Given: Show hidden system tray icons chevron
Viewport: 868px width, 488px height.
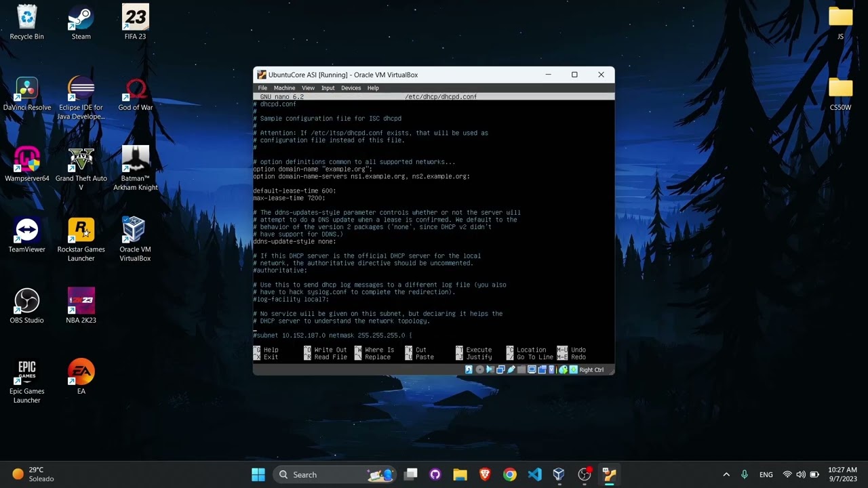Looking at the screenshot, I should click(x=726, y=474).
